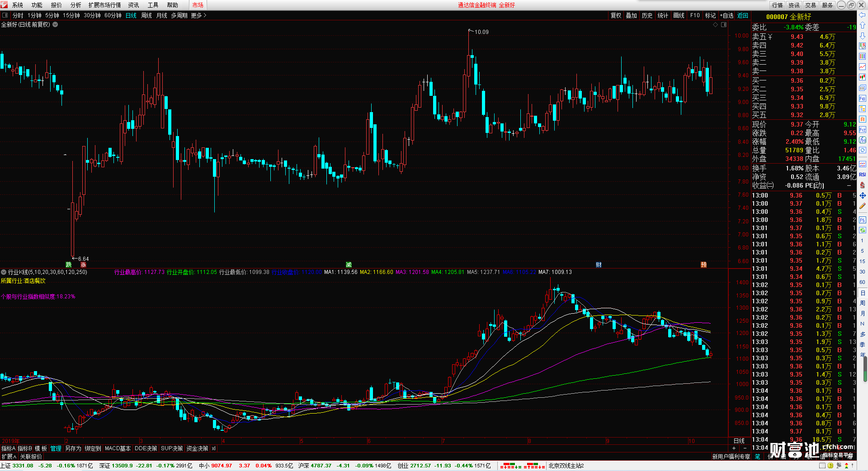868x471 pixels.
Task: Open the 复权 adjustment dropdown
Action: [x=616, y=15]
